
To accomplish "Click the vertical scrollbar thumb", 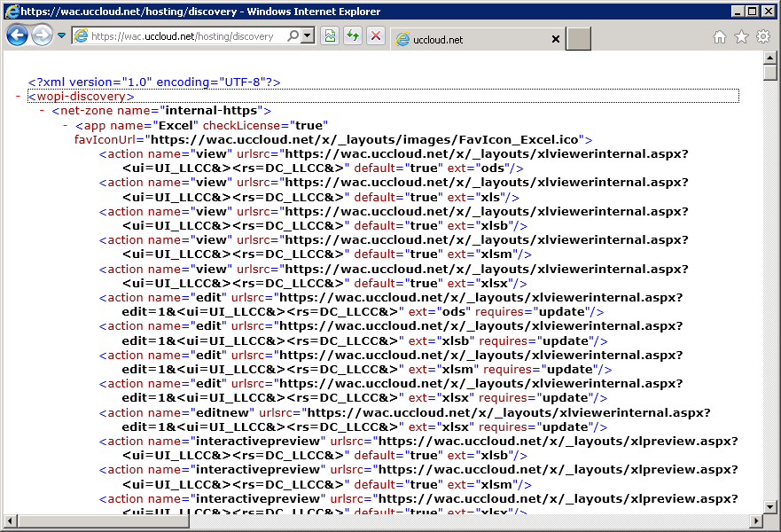I will (770, 73).
